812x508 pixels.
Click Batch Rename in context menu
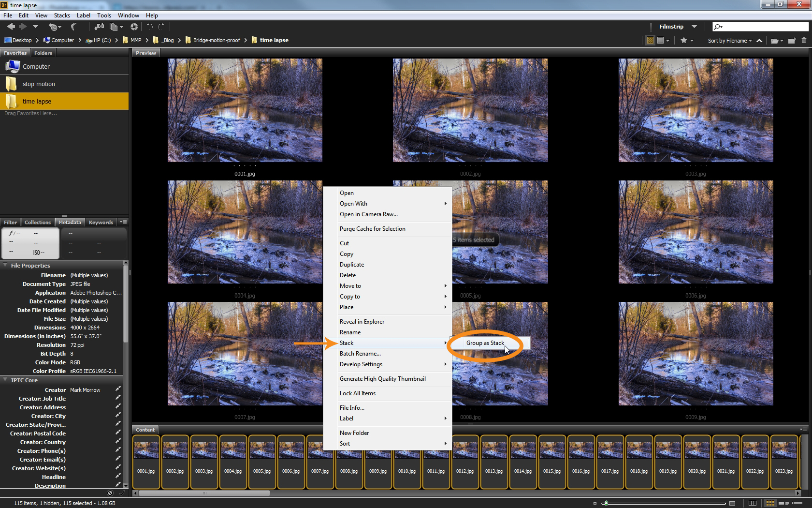tap(360, 354)
